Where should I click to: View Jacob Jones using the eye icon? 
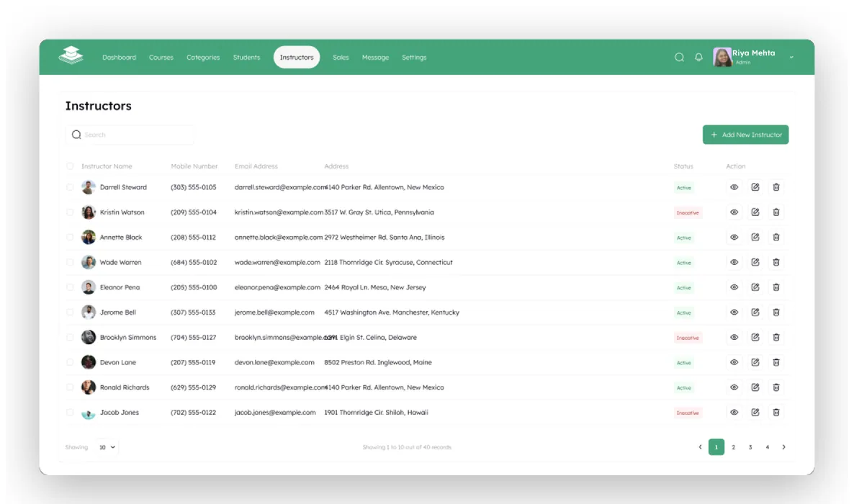click(x=734, y=413)
